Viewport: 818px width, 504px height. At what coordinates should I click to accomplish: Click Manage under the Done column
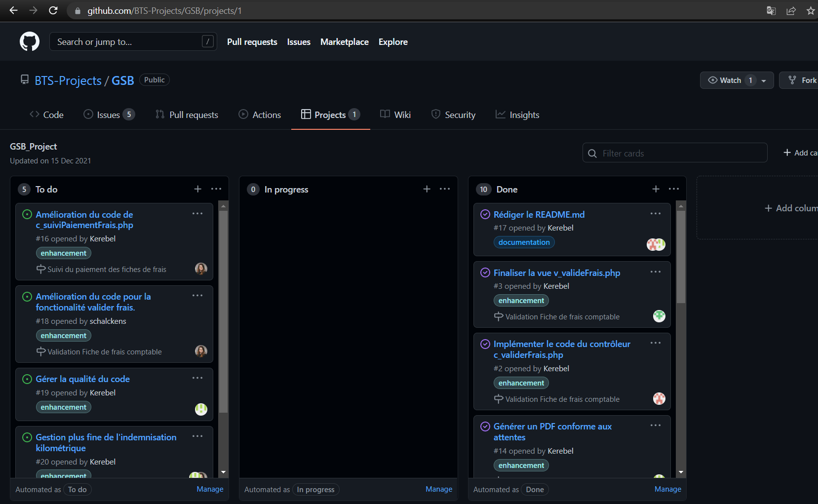[668, 489]
